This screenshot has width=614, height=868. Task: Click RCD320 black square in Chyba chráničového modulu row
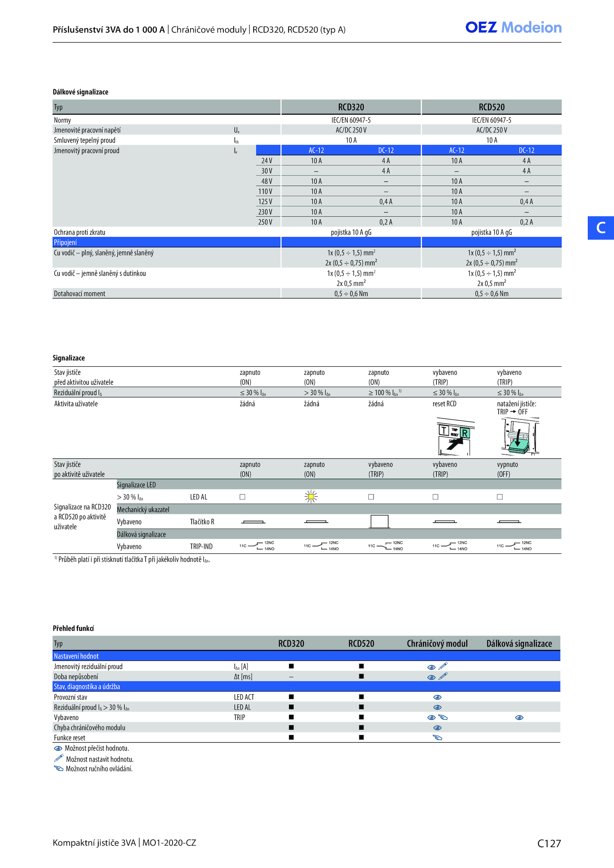(x=291, y=727)
